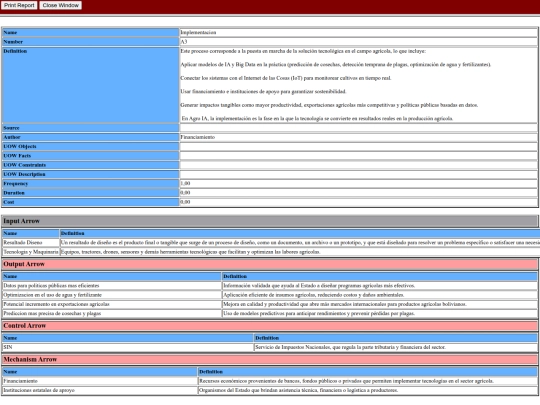Image resolution: width=540 pixels, height=405 pixels.
Task: Click the paragraph starting "Conectar los sistemas"
Action: click(286, 78)
